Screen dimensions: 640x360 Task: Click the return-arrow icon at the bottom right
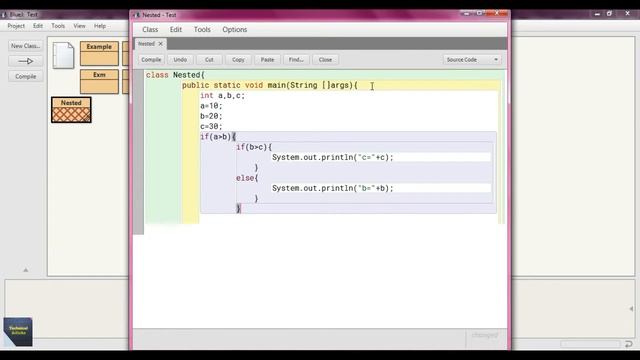(629, 344)
